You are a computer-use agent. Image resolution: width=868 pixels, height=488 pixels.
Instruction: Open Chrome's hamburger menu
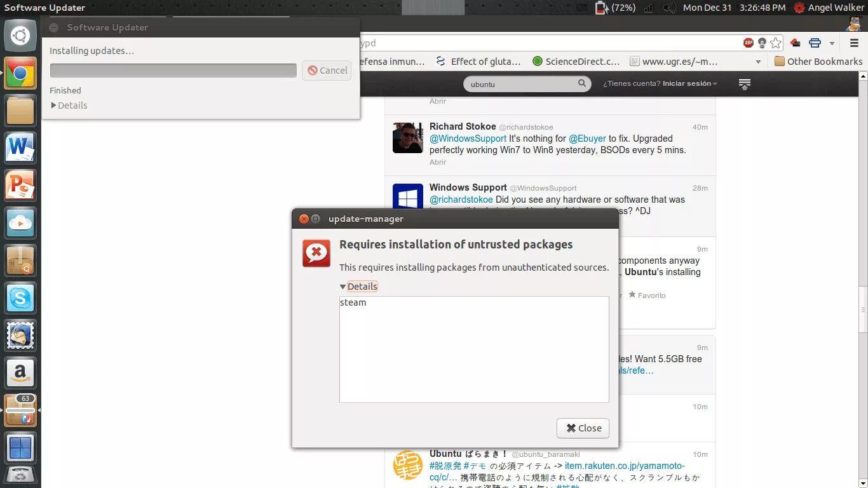point(855,43)
